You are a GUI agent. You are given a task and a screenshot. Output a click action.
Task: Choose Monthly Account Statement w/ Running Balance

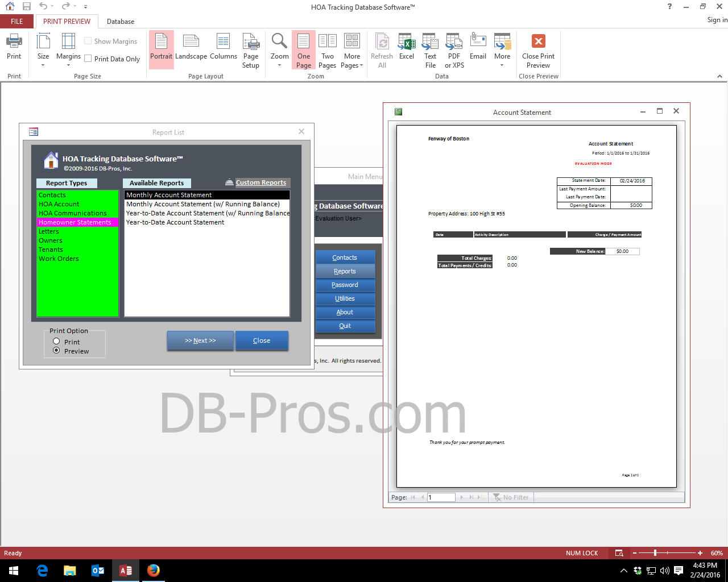point(207,204)
